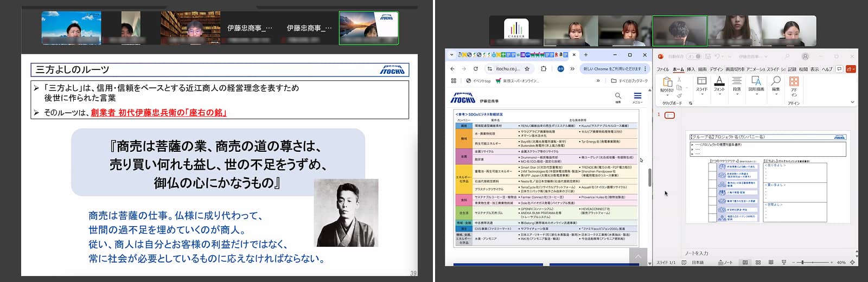Viewport: 868px width, 282px height.
Task: Click the search magnifier on ITOCHU site
Action: 618,96
